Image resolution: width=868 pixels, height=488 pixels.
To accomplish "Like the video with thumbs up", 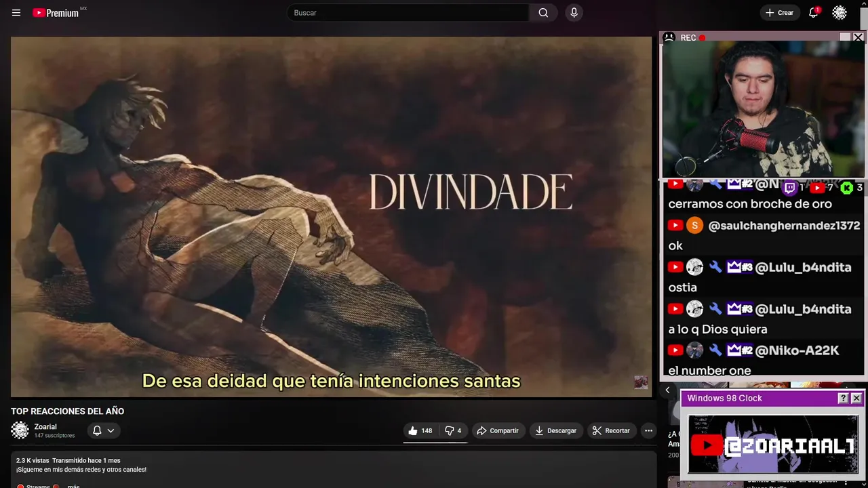I will click(x=420, y=430).
